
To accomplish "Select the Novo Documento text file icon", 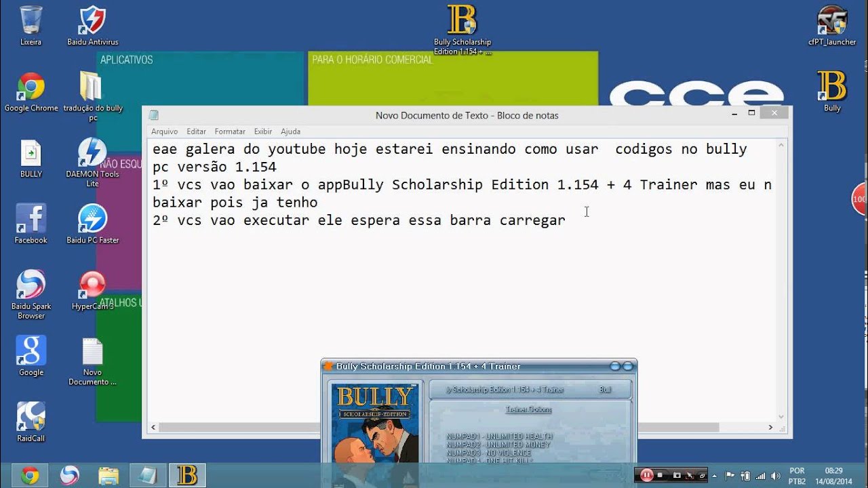I will (92, 361).
